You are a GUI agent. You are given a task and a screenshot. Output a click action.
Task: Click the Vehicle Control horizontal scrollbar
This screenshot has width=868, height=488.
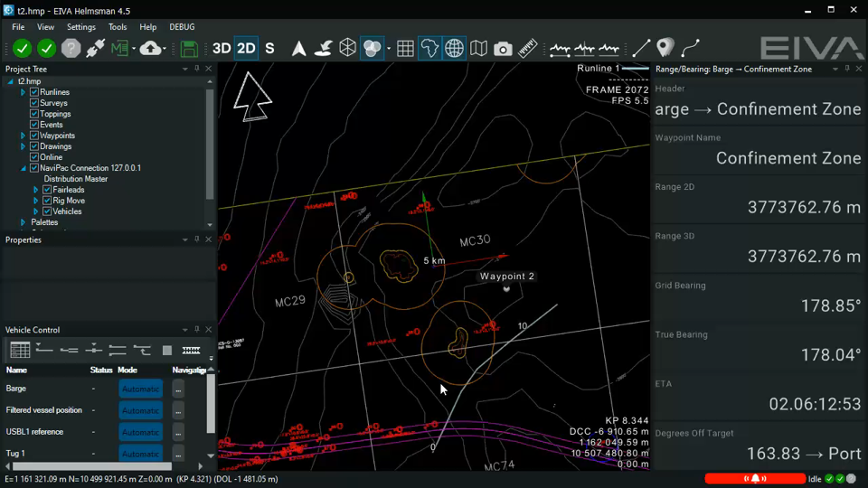click(90, 466)
